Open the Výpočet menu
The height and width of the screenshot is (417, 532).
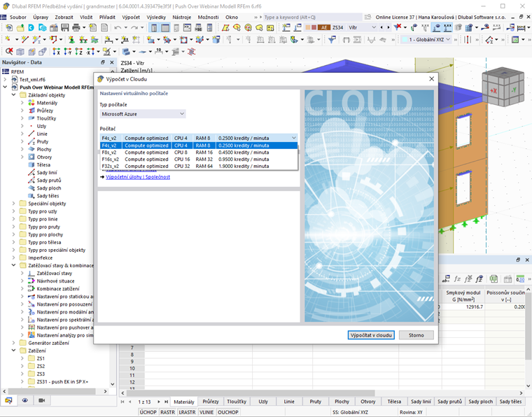point(131,17)
